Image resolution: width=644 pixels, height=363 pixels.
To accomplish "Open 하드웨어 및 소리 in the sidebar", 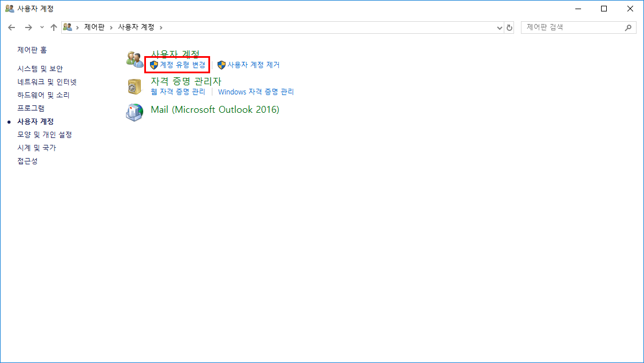I will pos(43,95).
